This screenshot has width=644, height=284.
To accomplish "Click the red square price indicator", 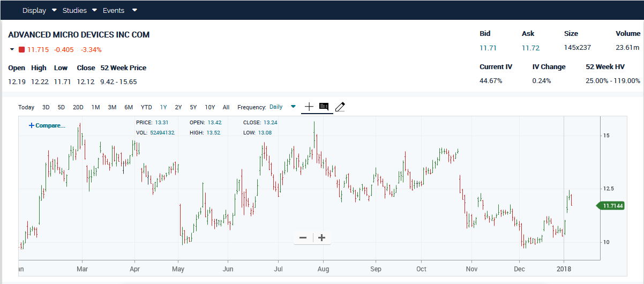I will pos(21,50).
